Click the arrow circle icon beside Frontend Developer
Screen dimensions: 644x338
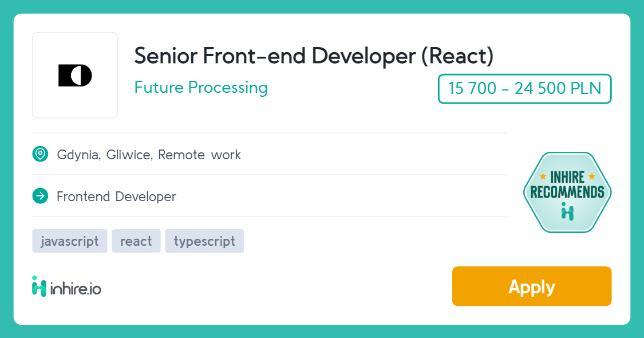coord(40,196)
